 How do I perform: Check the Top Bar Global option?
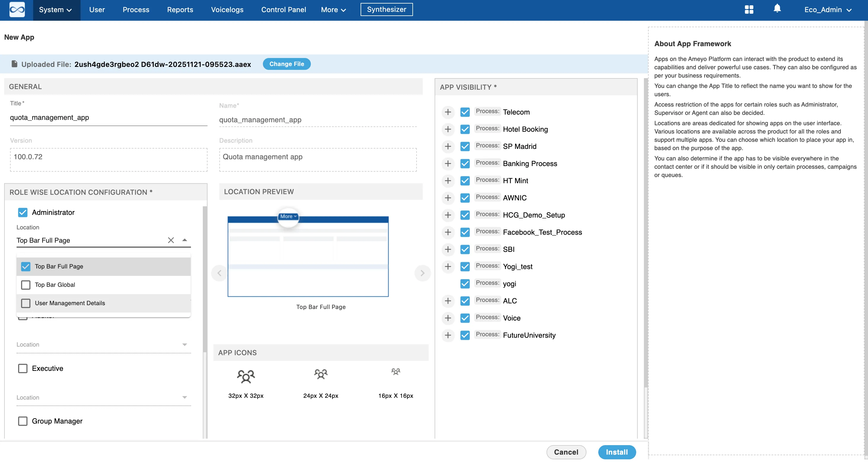click(26, 285)
